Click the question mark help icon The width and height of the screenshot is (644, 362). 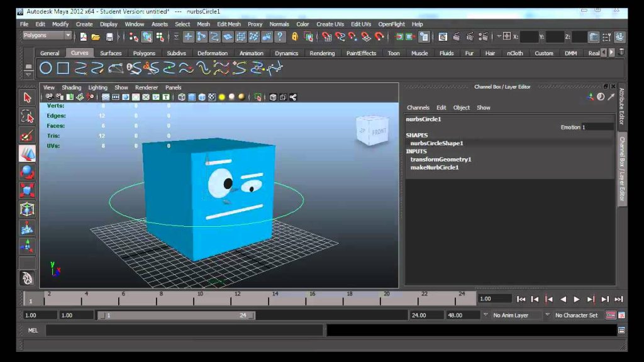[280, 37]
